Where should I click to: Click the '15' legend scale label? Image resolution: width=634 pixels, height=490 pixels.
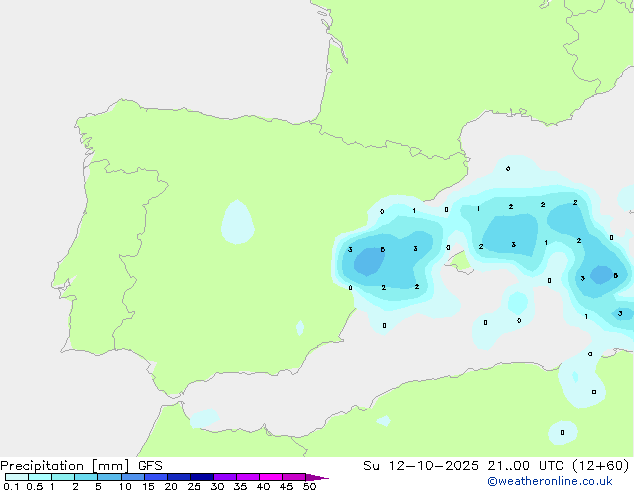(148, 486)
